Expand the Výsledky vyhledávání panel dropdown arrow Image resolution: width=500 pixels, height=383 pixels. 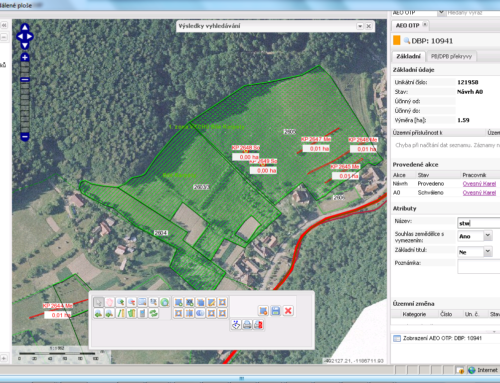(x=360, y=26)
